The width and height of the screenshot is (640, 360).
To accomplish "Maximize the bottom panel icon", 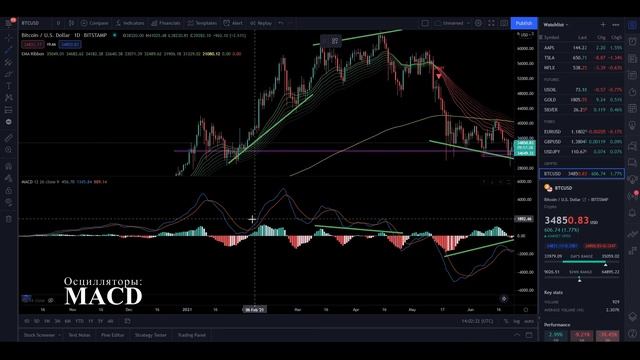I will click(529, 335).
